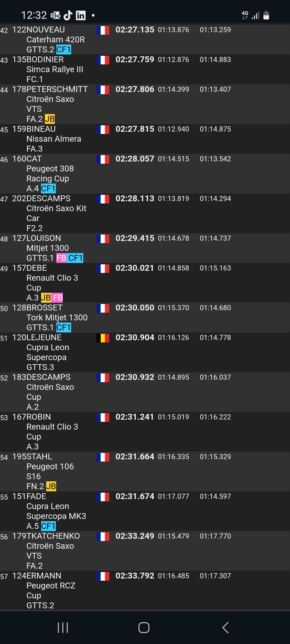Image resolution: width=290 pixels, height=644 pixels.
Task: Tap the CF1 badge under NOUVEAU Caterham 420R
Action: pyautogui.click(x=64, y=50)
